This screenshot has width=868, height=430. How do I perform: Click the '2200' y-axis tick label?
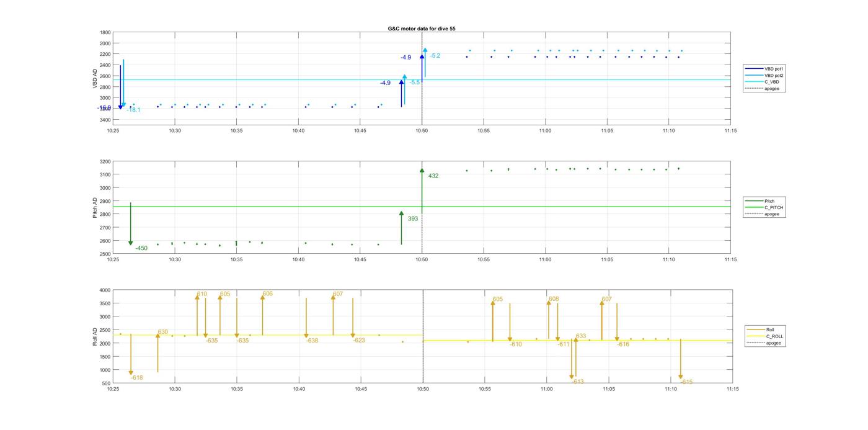pos(105,54)
